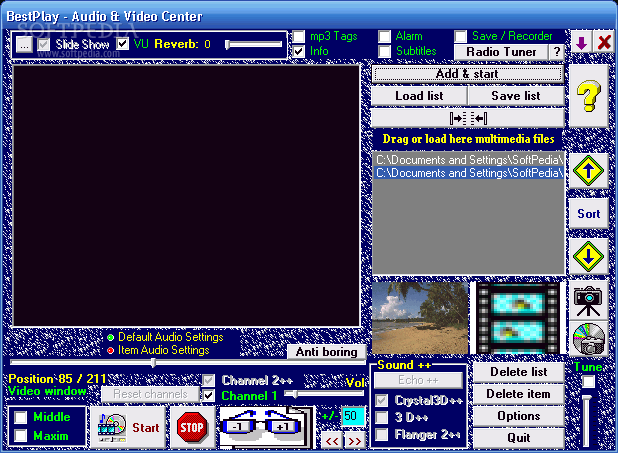This screenshot has width=618, height=453.
Task: Click the collapse/expand arrows button
Action: point(468,118)
